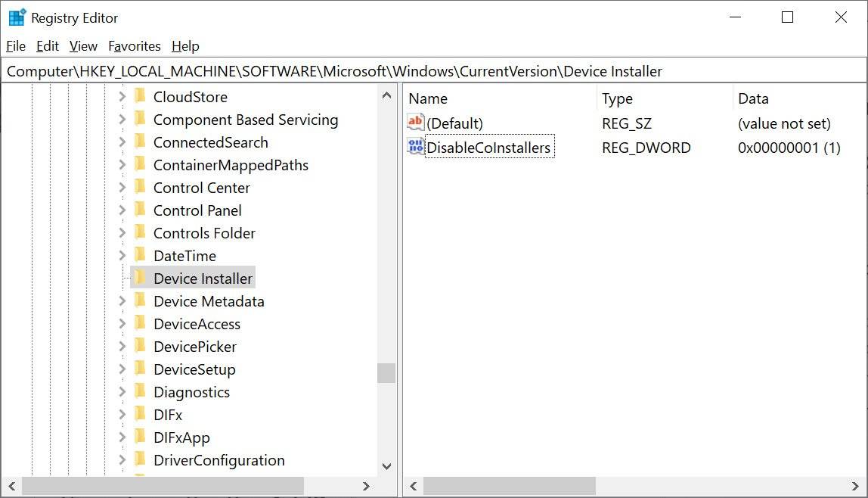
Task: Click the tree pane scroll up arrow
Action: (387, 95)
